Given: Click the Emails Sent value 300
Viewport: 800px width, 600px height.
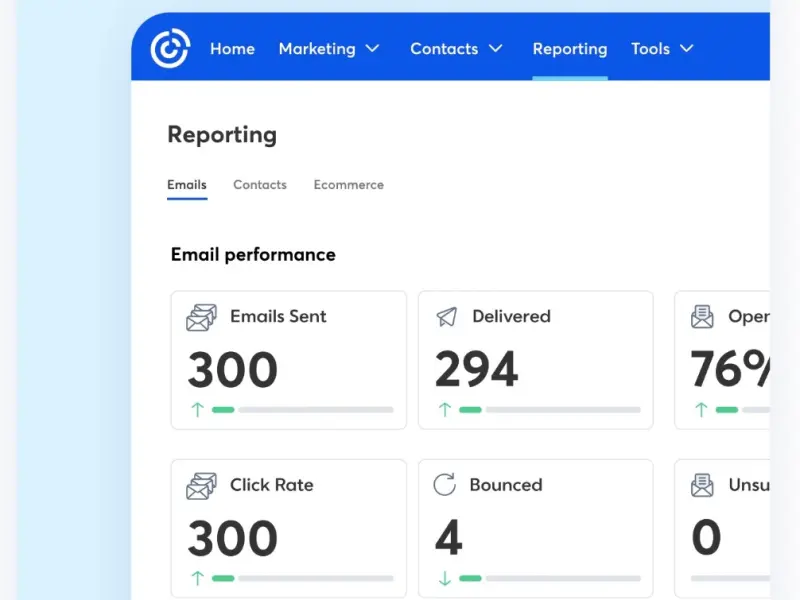Looking at the screenshot, I should [x=233, y=370].
